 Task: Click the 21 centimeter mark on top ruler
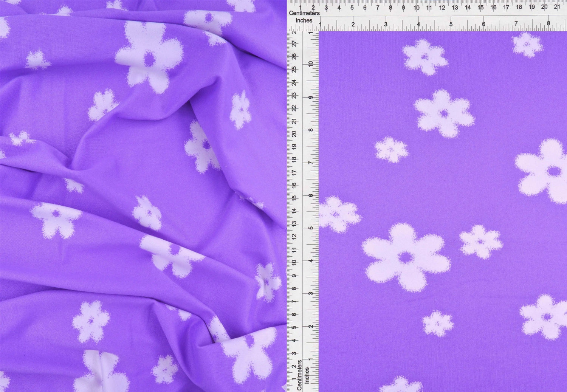click(557, 6)
